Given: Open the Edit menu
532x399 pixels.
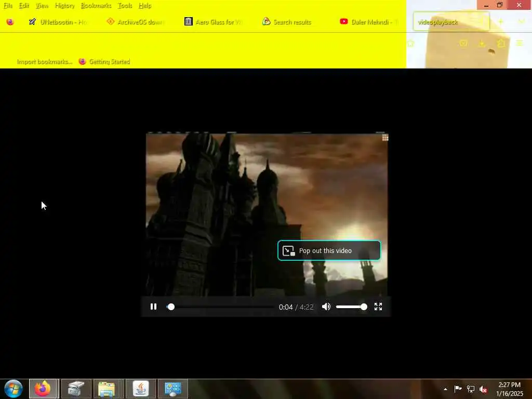Looking at the screenshot, I should pyautogui.click(x=24, y=6).
